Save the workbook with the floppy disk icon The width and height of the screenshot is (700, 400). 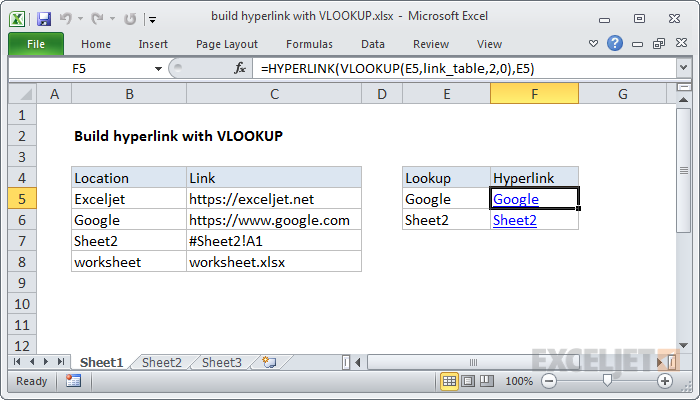[x=44, y=19]
